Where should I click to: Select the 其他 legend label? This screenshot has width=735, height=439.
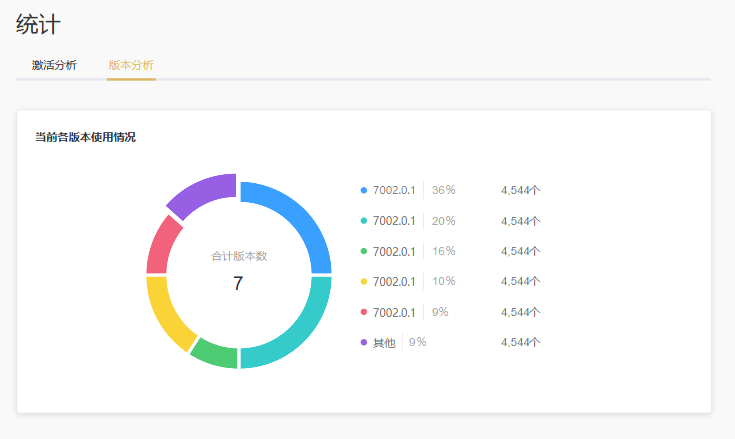[384, 343]
